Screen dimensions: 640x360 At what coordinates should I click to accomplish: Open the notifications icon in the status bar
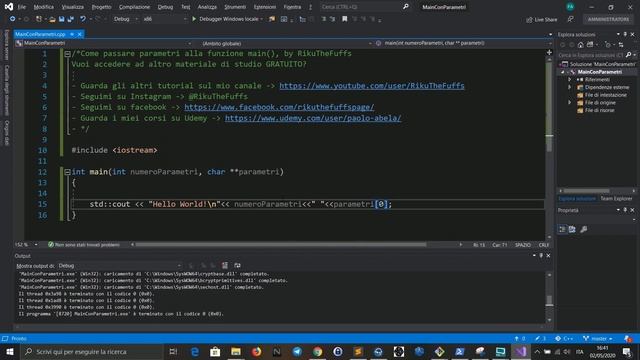[x=628, y=338]
